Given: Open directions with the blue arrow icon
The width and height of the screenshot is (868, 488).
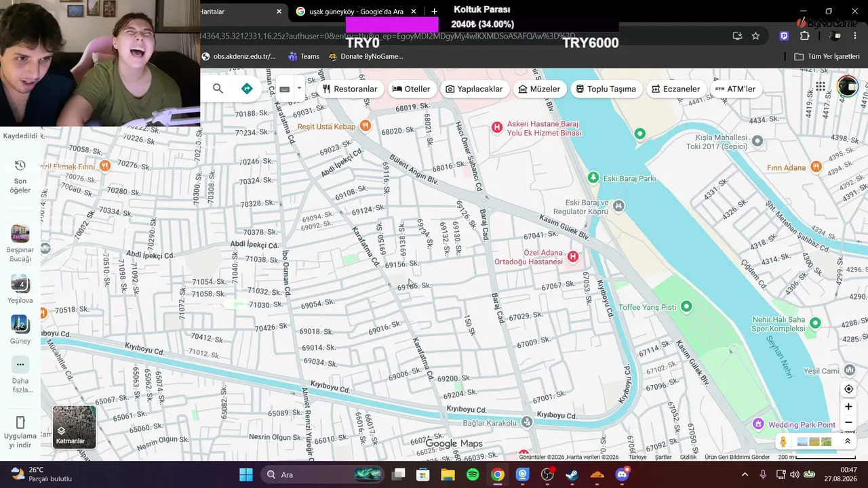Looking at the screenshot, I should 247,89.
